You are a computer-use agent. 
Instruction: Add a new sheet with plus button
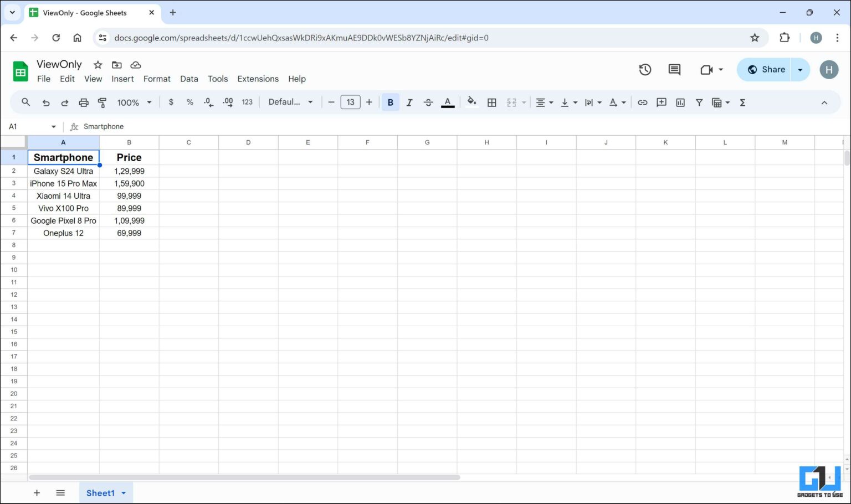point(37,493)
